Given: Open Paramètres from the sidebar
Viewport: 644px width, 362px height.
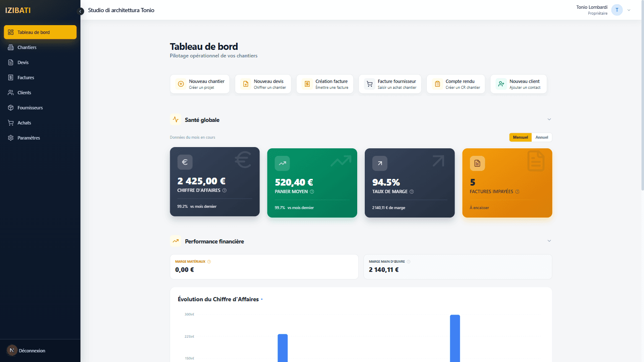Looking at the screenshot, I should tap(29, 138).
